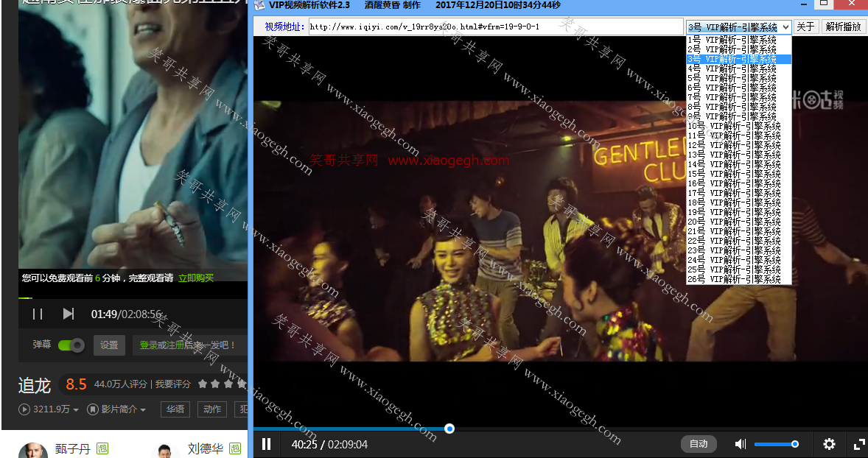Viewport: 868px width, 458px height.
Task: Seek on the iQiyi green progress bar
Action: (133, 298)
